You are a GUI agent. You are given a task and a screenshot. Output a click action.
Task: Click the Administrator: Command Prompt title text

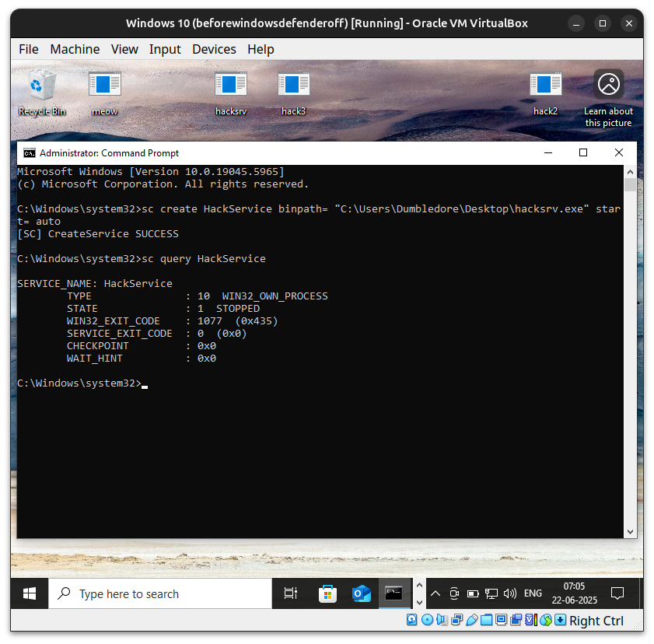(110, 153)
